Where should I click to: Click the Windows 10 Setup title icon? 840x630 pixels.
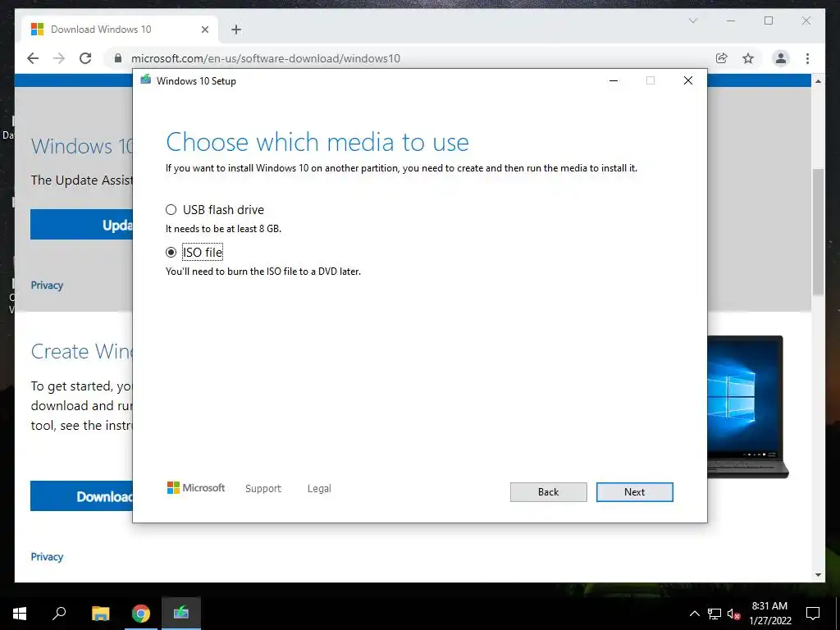146,80
